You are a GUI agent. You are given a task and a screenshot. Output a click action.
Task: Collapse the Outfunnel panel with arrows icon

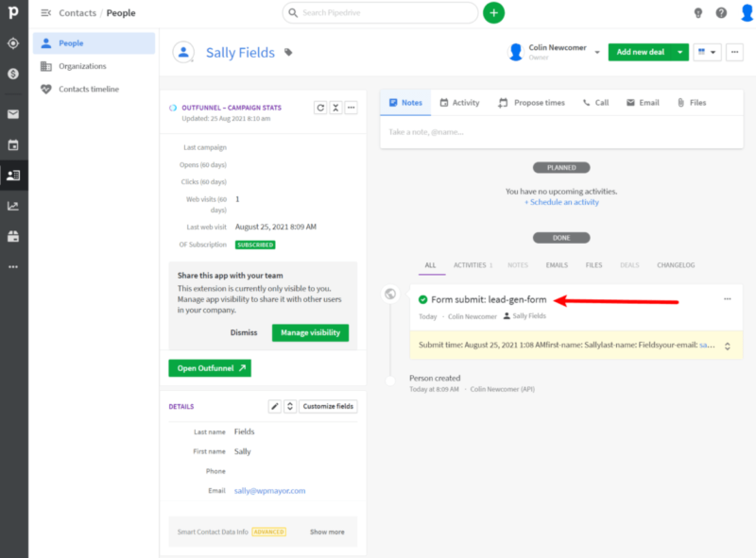click(x=335, y=108)
